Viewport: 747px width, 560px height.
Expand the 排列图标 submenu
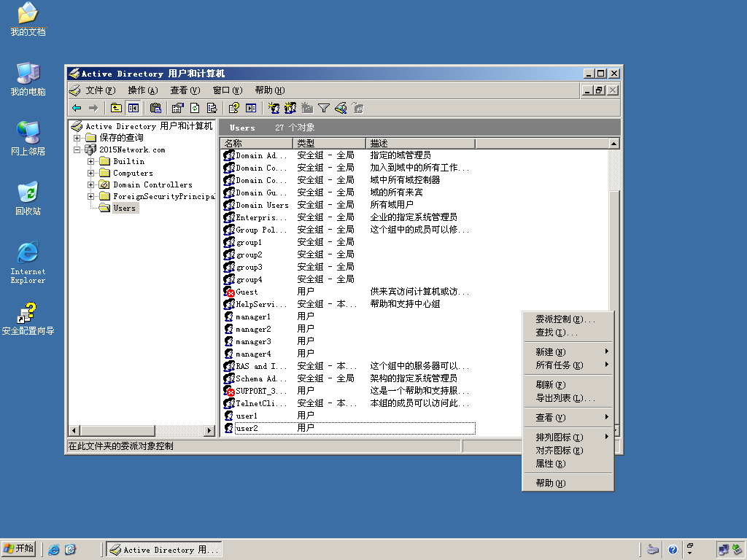pos(568,437)
